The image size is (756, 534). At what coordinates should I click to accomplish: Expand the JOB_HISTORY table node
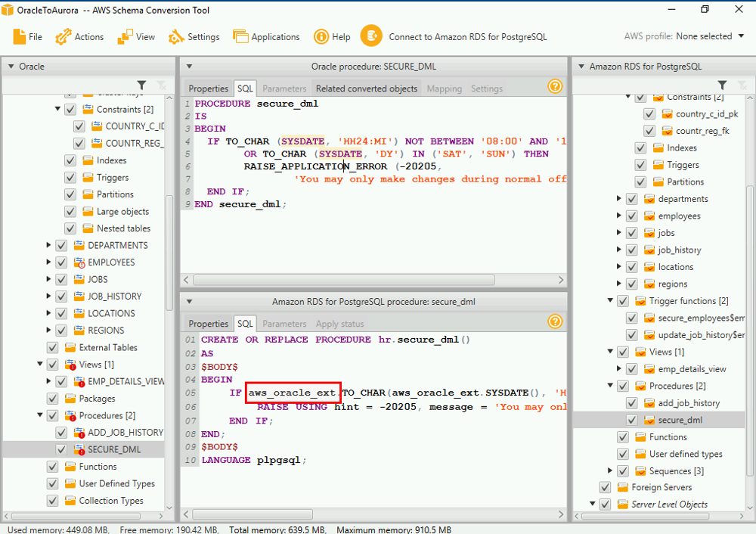(x=48, y=296)
